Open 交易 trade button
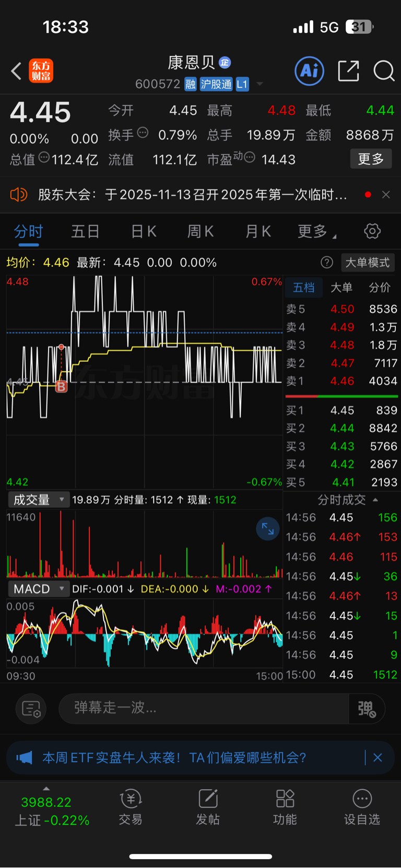The image size is (401, 868). coord(131,807)
